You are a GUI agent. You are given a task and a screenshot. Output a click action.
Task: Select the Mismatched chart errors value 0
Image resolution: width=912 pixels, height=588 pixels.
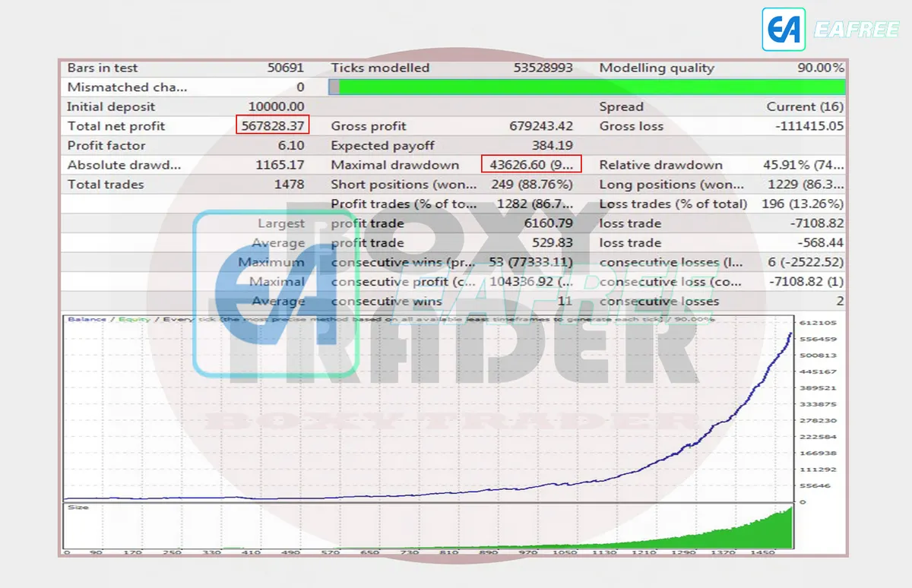300,87
